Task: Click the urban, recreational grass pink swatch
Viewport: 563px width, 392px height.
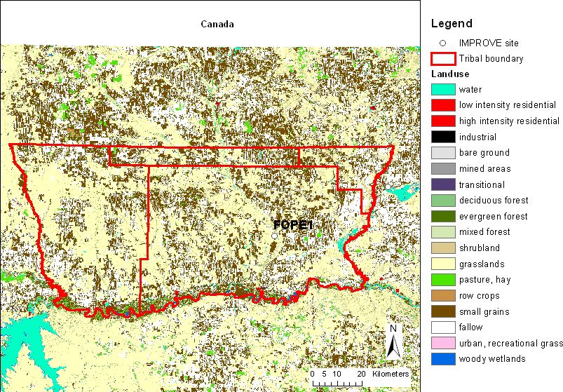Action: click(x=443, y=343)
